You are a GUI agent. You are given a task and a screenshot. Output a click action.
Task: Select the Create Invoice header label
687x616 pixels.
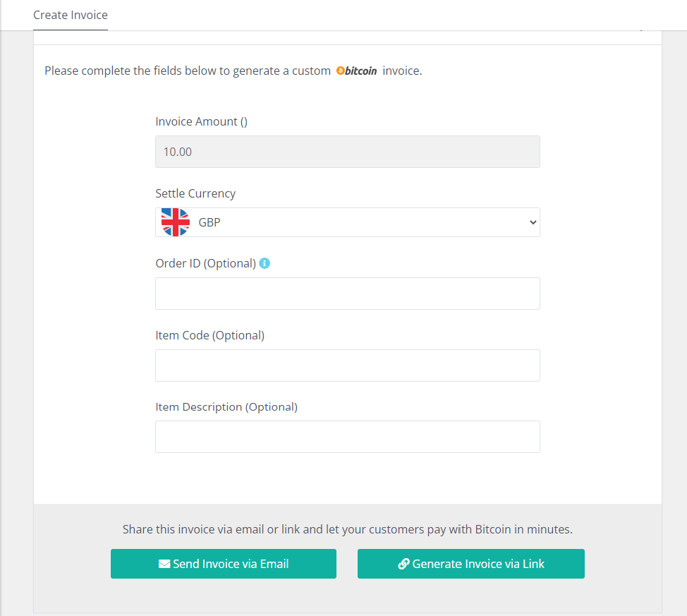[70, 15]
